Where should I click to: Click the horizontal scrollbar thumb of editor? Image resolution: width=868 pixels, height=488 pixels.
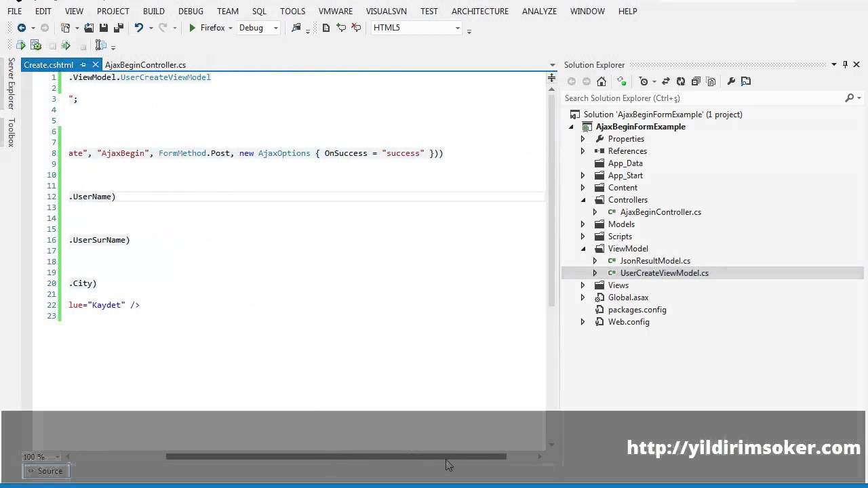coord(336,456)
